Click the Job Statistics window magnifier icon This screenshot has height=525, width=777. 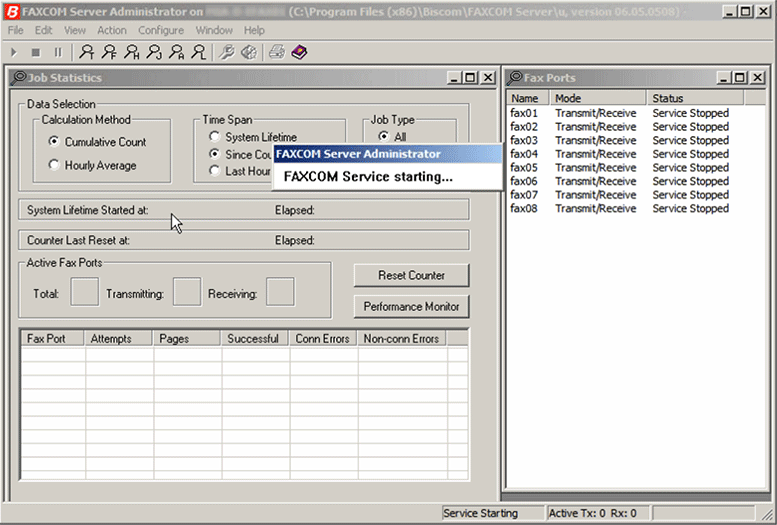pos(19,77)
